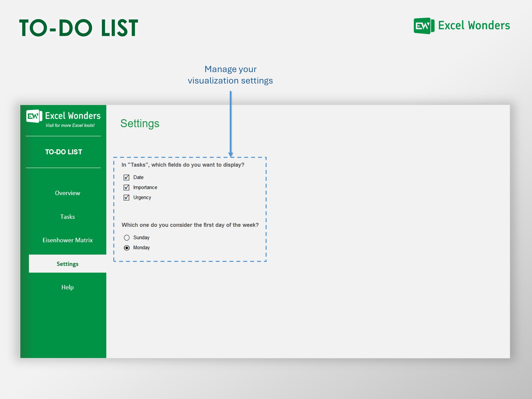
Task: Click the green EW app icon next to Settings heading sidebar
Action: (x=34, y=116)
